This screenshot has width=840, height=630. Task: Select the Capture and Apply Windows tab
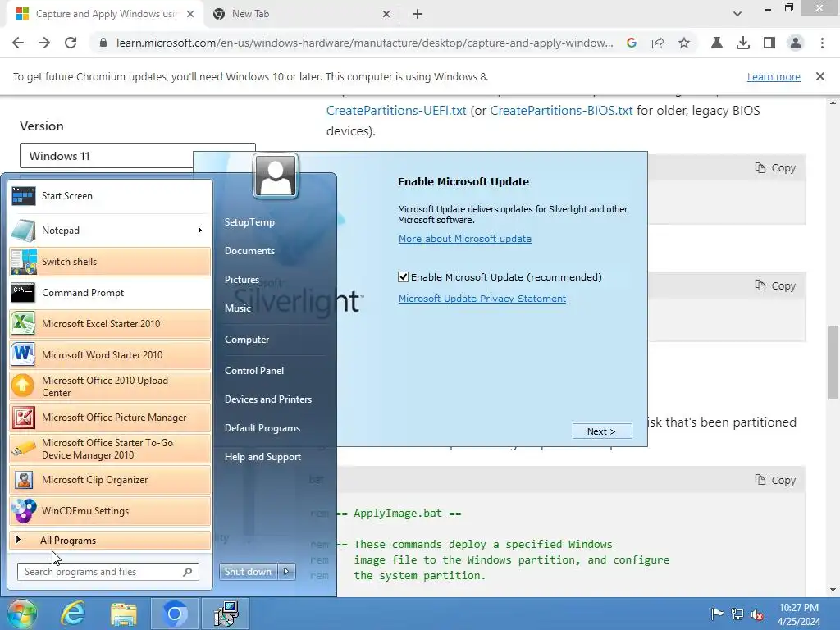tap(106, 14)
